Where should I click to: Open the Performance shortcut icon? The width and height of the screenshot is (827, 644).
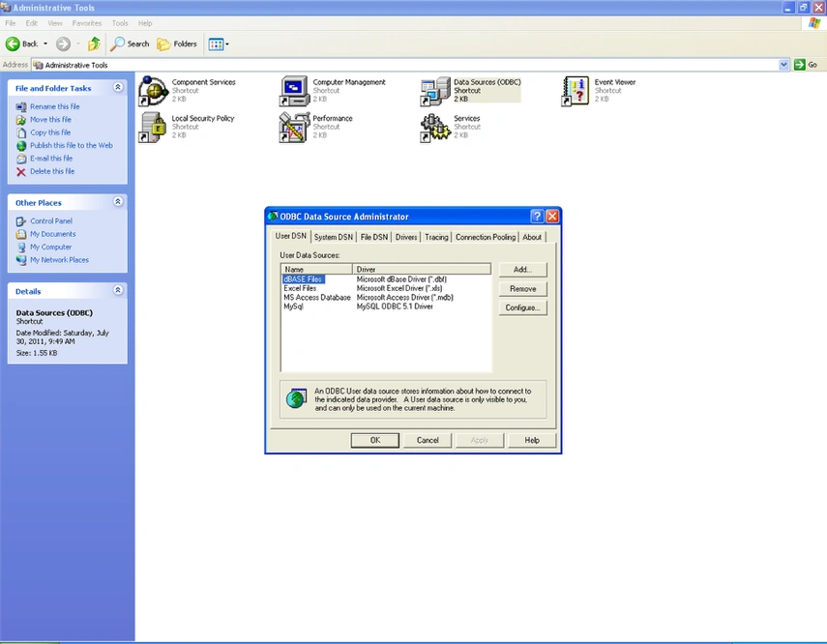294,127
